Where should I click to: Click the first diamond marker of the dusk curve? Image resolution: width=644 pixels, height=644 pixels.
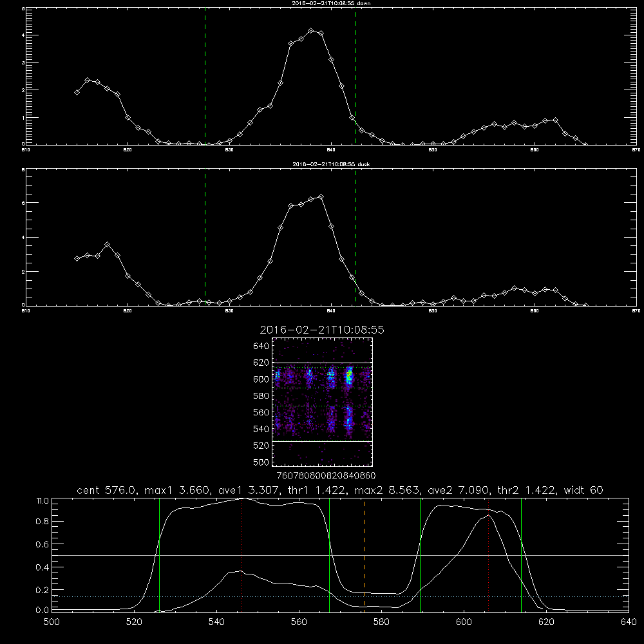(77, 258)
